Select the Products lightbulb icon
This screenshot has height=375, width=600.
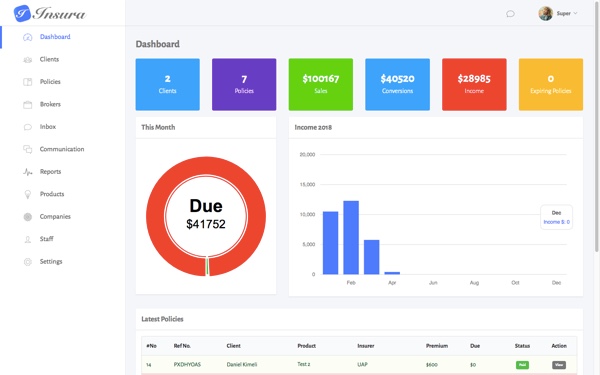pos(28,194)
